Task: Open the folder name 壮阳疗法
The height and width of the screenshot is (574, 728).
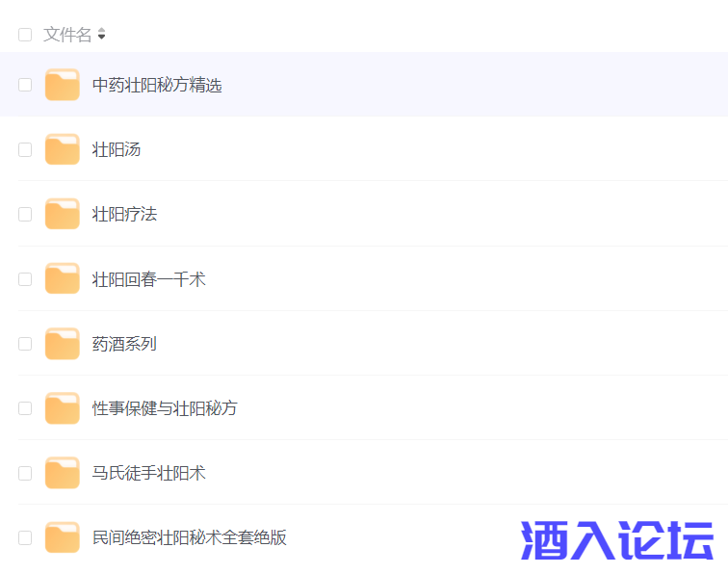Action: (x=124, y=214)
